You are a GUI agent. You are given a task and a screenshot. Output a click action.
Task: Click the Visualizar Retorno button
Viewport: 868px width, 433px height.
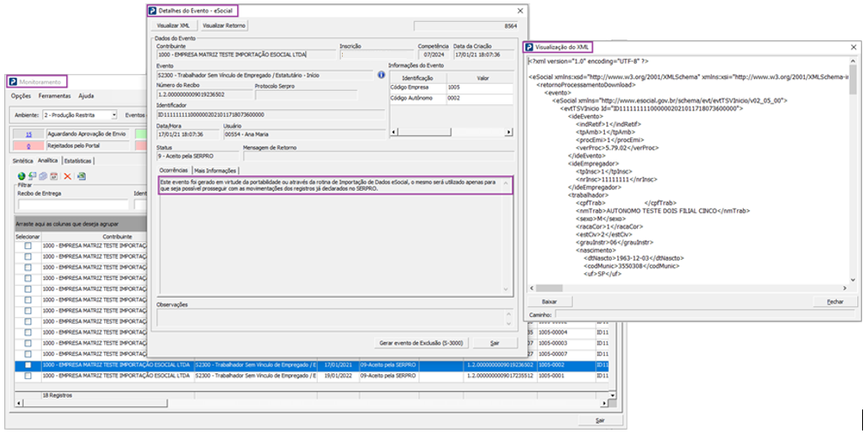tap(224, 25)
